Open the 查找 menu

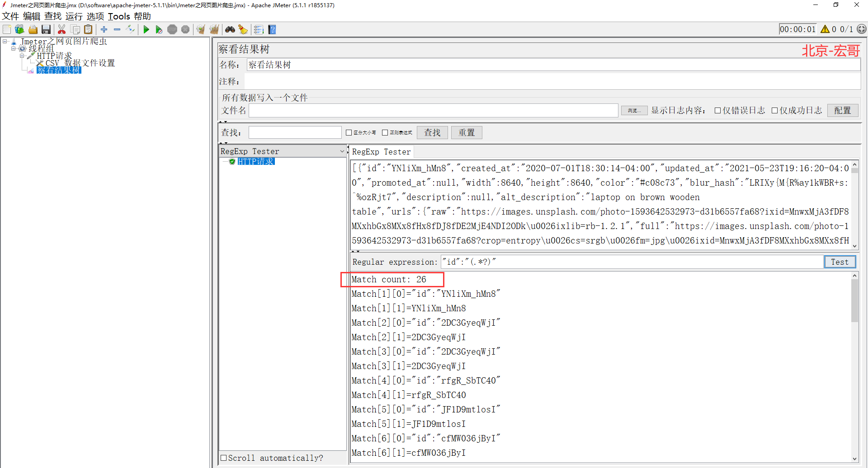point(53,16)
